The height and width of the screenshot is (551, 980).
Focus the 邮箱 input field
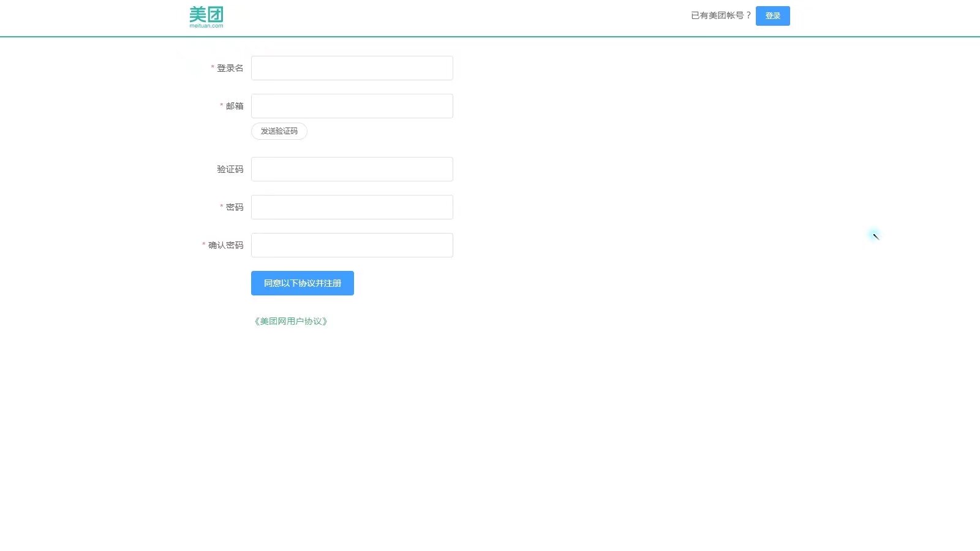[x=352, y=106]
